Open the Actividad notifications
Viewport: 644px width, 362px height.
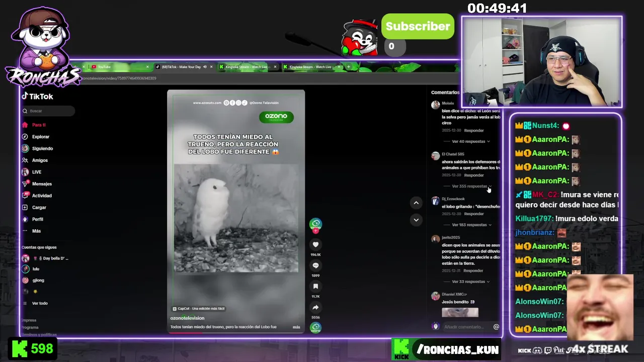click(37, 196)
